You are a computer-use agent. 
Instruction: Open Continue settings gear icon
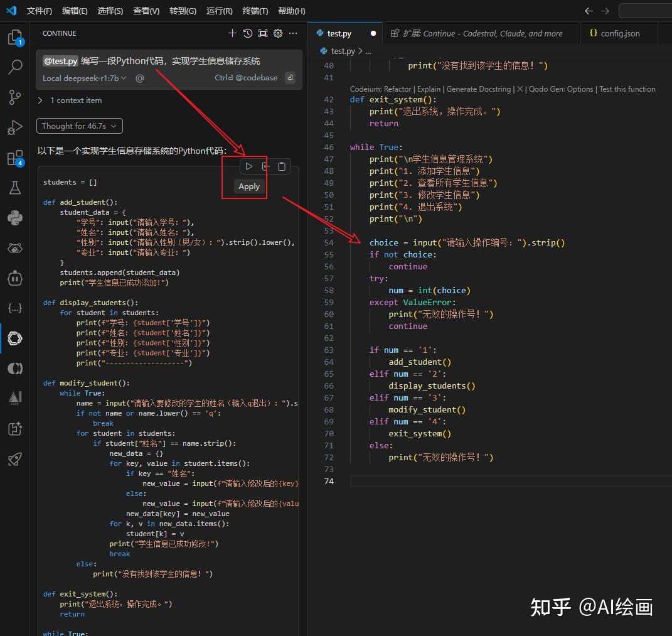click(278, 33)
